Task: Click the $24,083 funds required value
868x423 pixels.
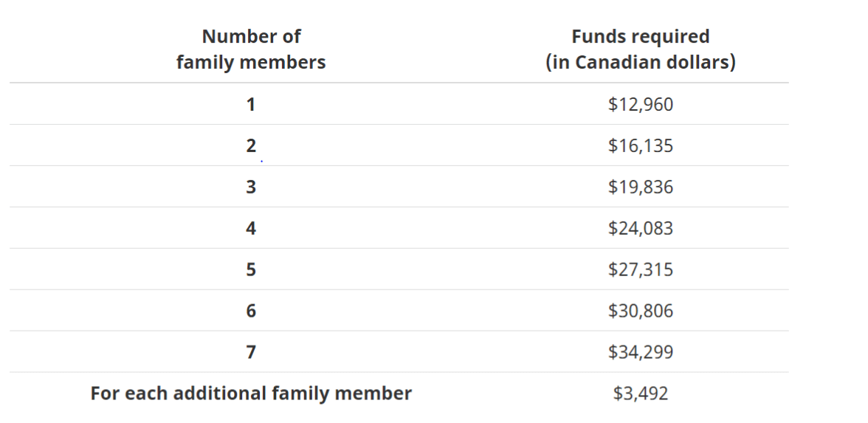Action: (641, 228)
